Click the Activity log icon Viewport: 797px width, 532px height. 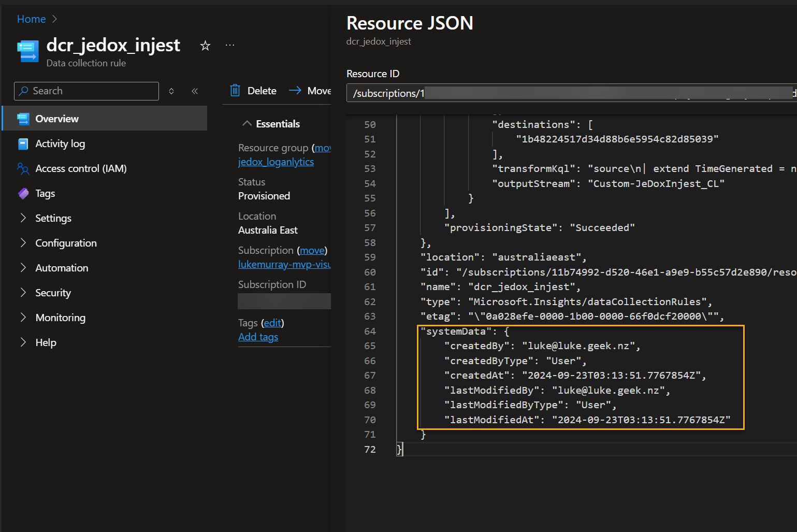tap(23, 143)
